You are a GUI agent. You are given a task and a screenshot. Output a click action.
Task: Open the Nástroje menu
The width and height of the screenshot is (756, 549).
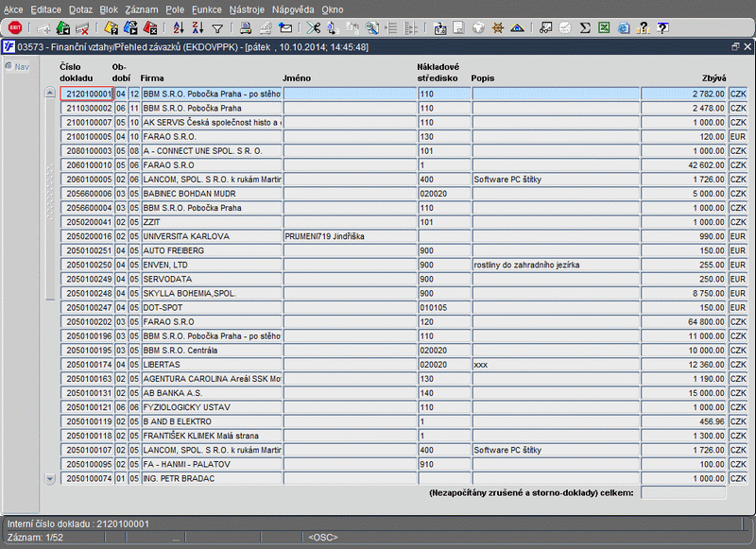(x=247, y=9)
